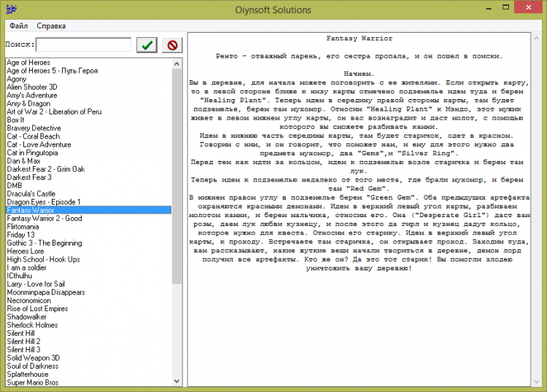Select "Silent Hill 2" entry
Screen dimensions: 547x392
(88, 342)
